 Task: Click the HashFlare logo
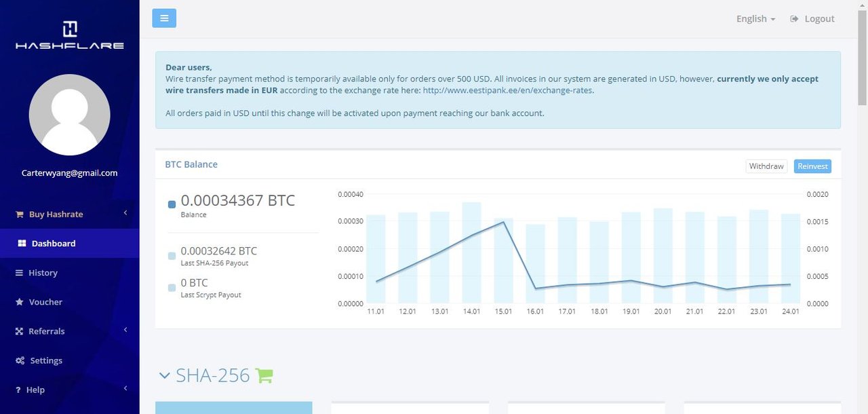(x=70, y=35)
